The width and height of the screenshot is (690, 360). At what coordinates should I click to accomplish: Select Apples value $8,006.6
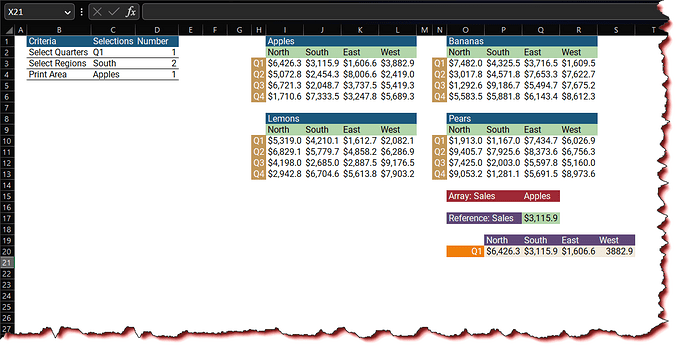360,74
